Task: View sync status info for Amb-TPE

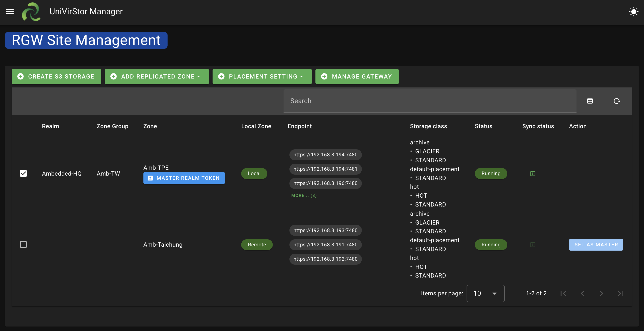Action: [533, 173]
